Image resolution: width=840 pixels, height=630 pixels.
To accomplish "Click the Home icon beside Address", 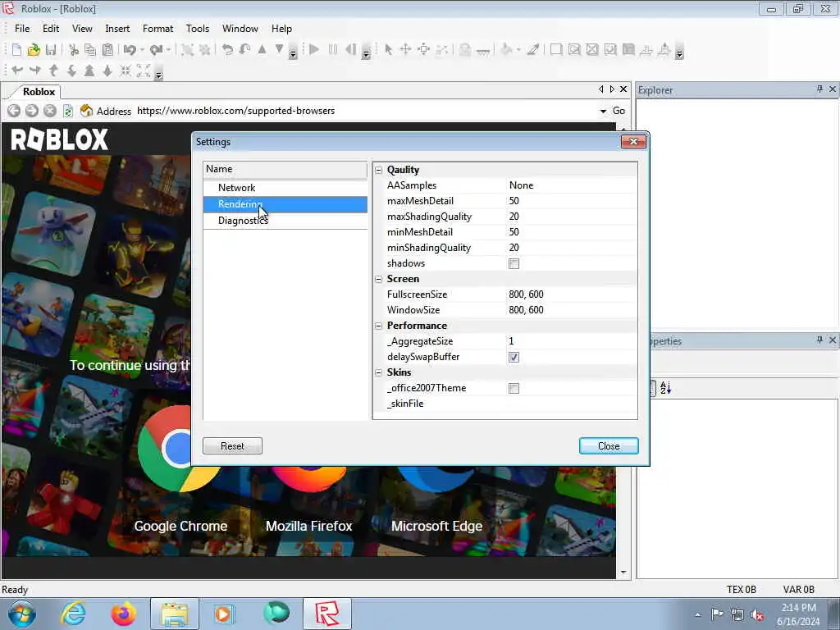I will click(86, 111).
